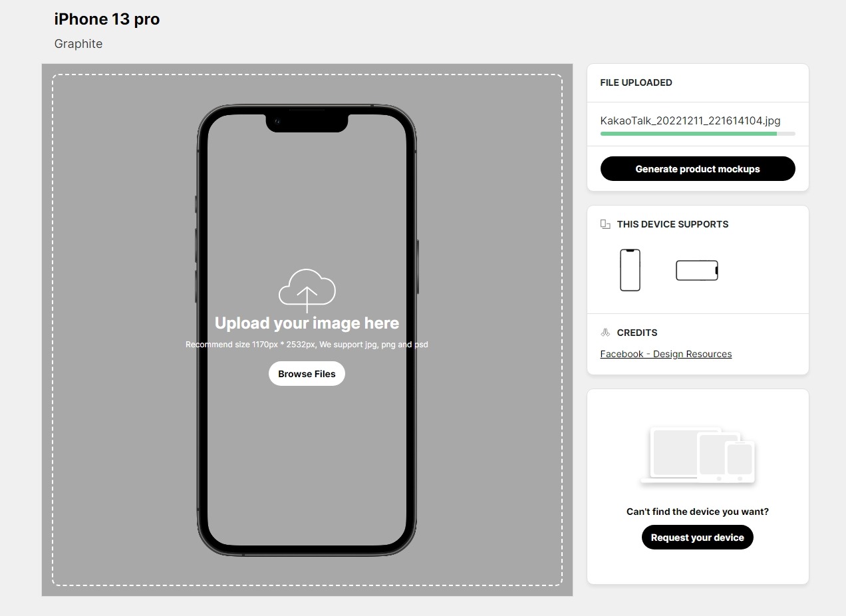Click the cloud upload icon
The image size is (846, 616).
pos(307,291)
